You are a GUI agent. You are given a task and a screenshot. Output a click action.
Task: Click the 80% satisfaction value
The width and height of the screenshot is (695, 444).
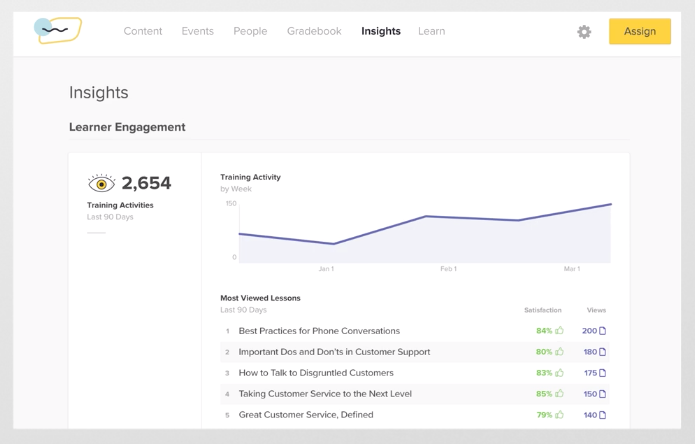pos(544,352)
